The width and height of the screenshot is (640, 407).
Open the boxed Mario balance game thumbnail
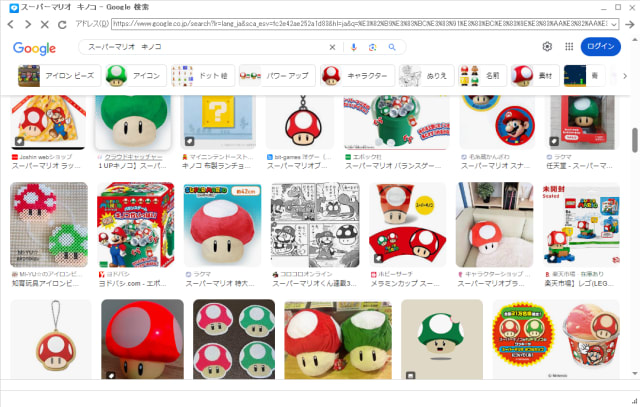(x=136, y=225)
